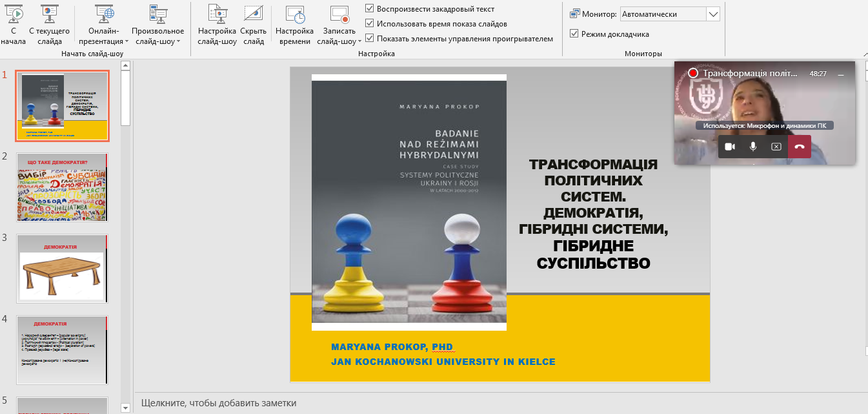Hang up the call with the red phone button

(799, 147)
